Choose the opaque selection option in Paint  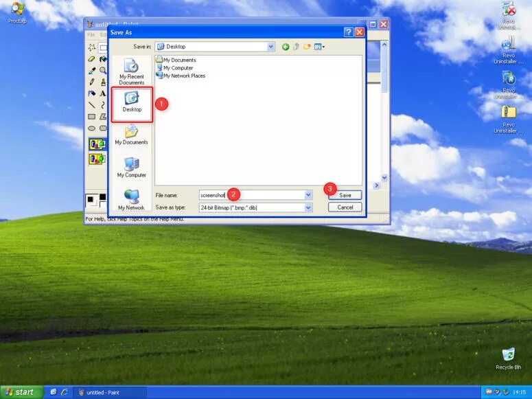point(97,144)
